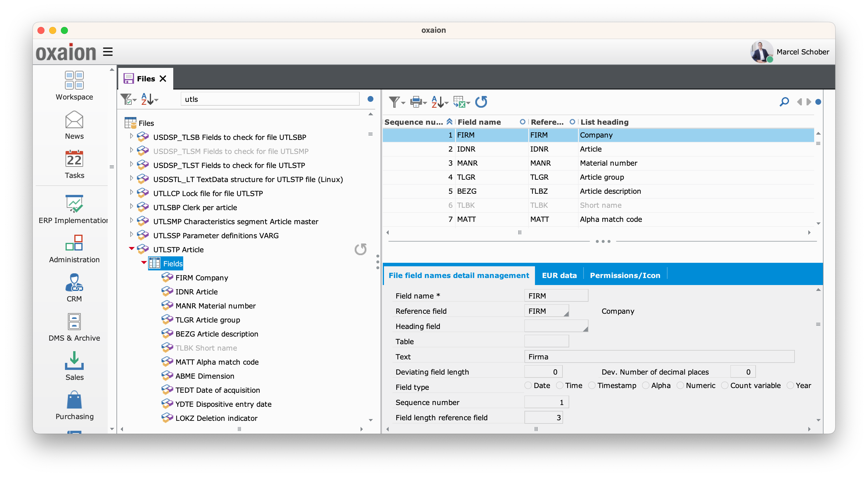
Task: Select Year field type radio button
Action: click(790, 385)
